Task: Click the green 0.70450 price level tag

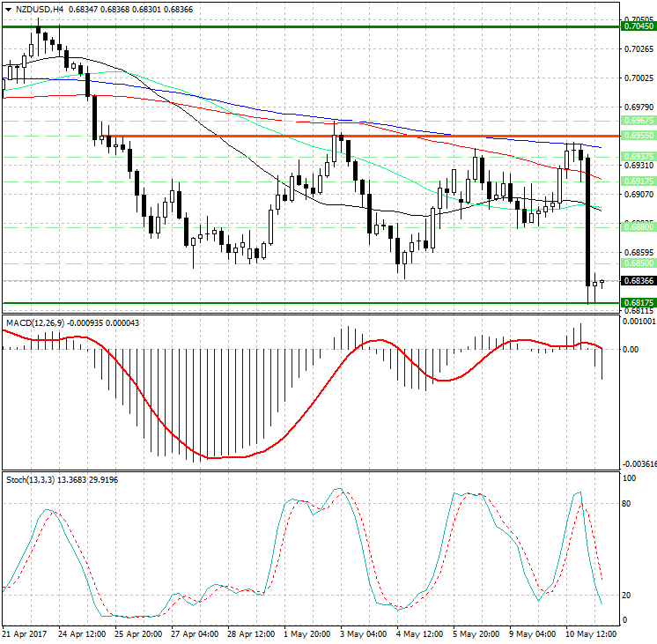Action: coord(638,26)
